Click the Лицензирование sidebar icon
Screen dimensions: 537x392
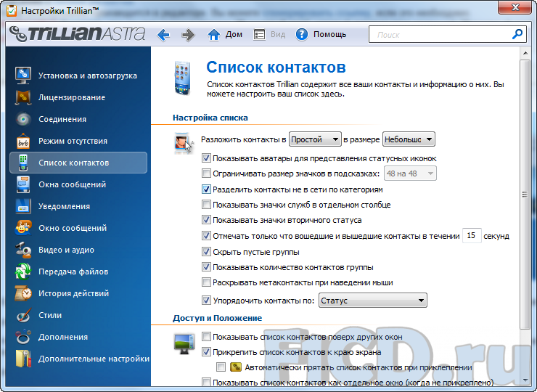click(23, 97)
